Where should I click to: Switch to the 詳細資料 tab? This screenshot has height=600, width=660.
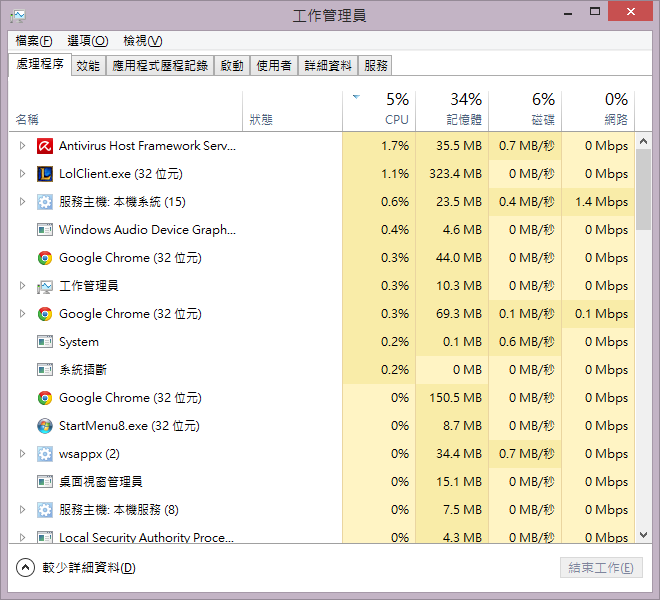[328, 66]
